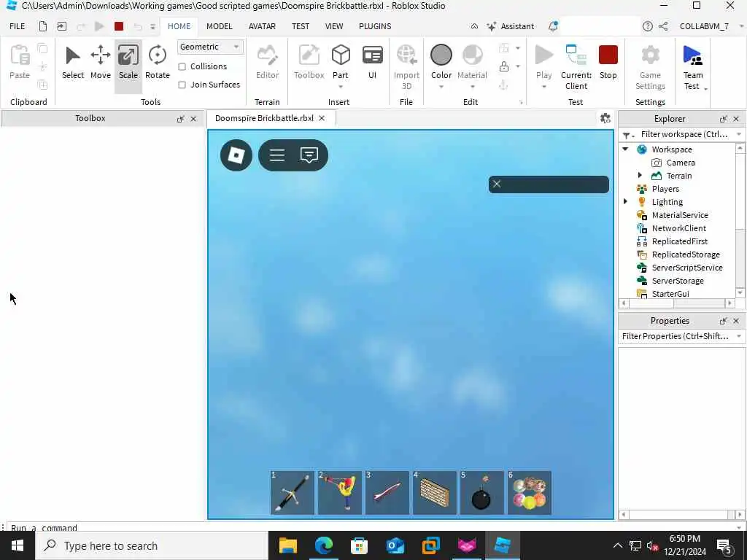Open the Explorer filter dropdown arrow
The height and width of the screenshot is (560, 747).
click(739, 134)
